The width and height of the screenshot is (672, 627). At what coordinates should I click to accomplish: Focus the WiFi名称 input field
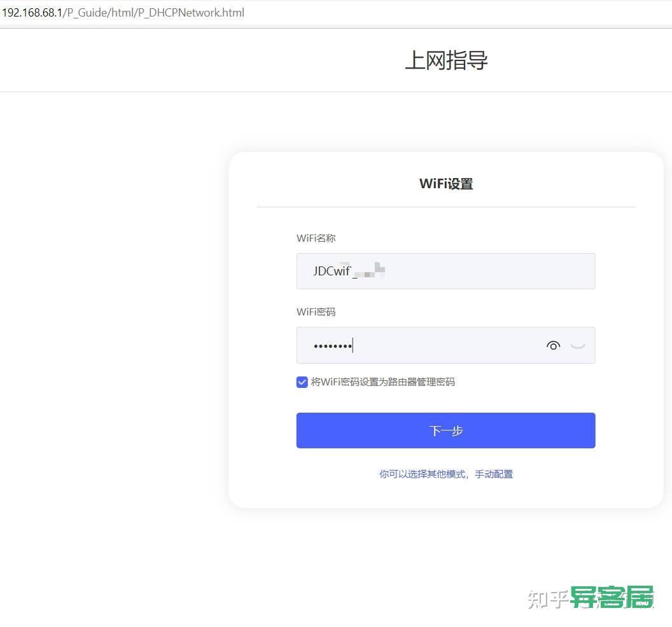pyautogui.click(x=445, y=271)
